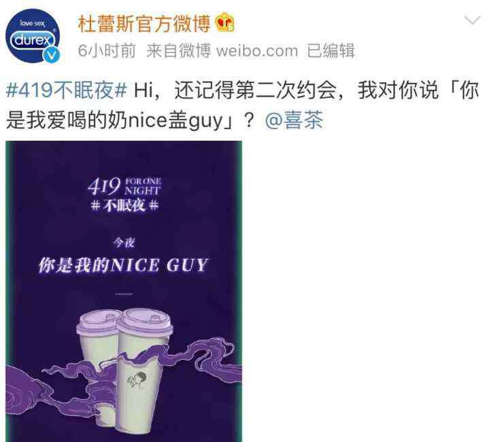The width and height of the screenshot is (504, 442).
Task: Open the #419不眠夜# hashtag topic
Action: click(x=67, y=90)
